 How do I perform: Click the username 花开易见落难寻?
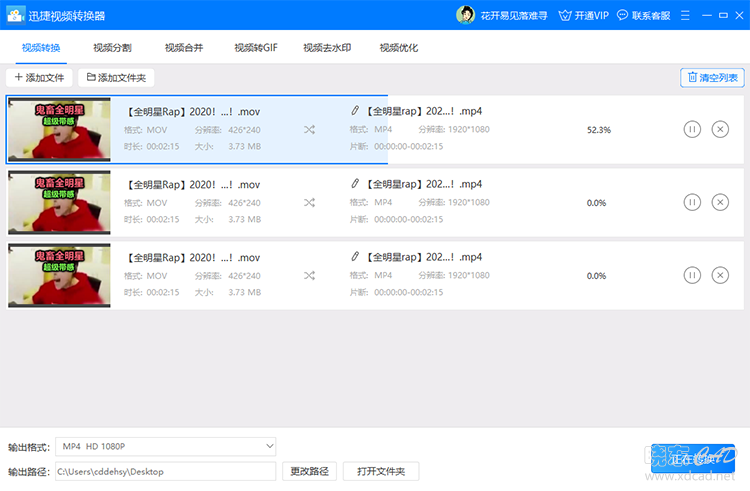(x=514, y=16)
